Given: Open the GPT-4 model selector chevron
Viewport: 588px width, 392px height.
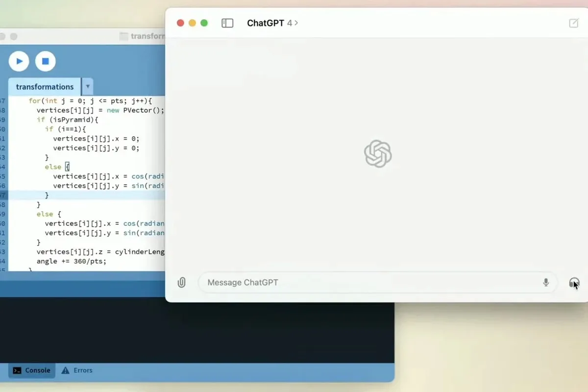Looking at the screenshot, I should (296, 23).
